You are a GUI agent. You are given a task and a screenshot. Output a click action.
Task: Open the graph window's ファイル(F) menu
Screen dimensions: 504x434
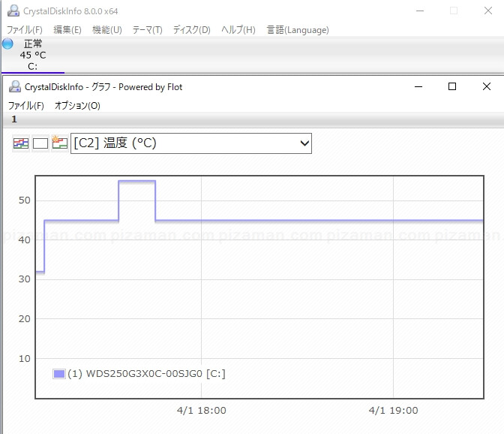point(26,106)
